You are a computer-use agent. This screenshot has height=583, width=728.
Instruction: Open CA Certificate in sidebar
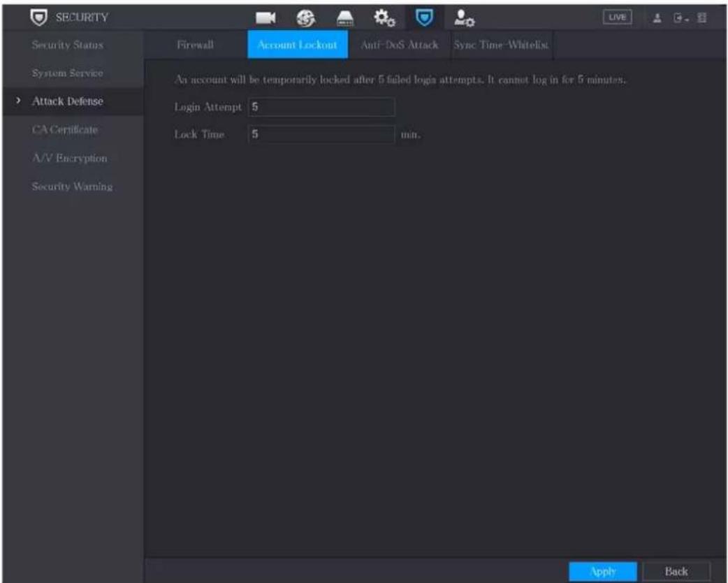click(65, 129)
